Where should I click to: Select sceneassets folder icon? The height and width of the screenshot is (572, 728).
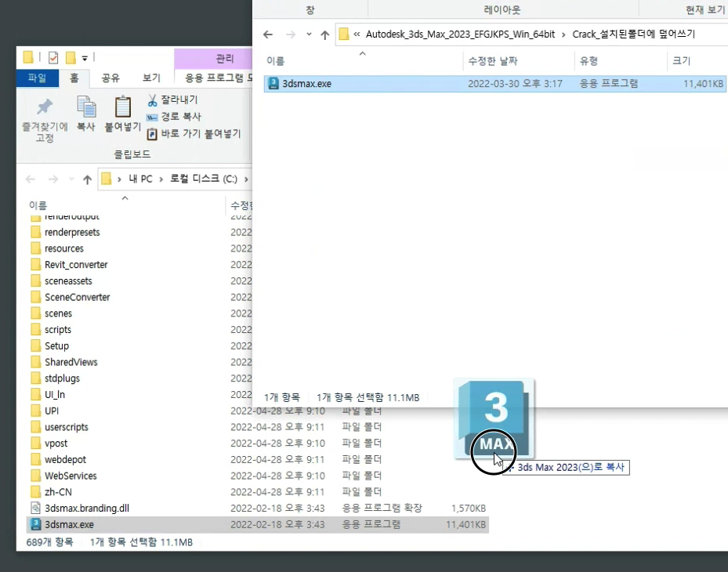pyautogui.click(x=36, y=281)
